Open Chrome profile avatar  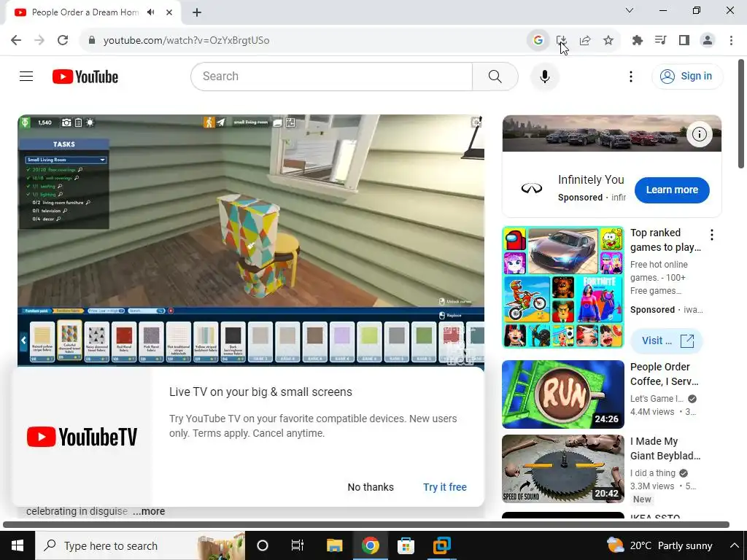[x=708, y=41]
